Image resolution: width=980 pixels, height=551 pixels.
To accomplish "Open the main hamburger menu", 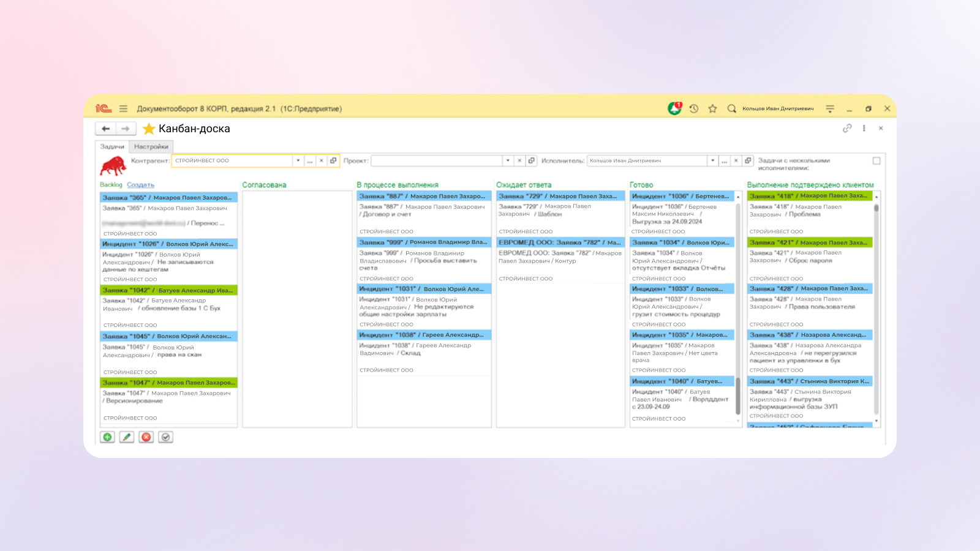I will (x=123, y=108).
